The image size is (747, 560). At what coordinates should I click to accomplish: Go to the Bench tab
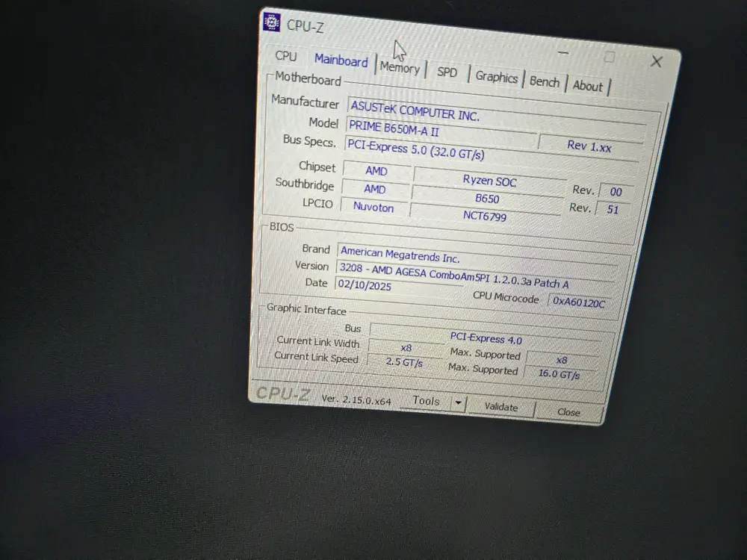(544, 82)
